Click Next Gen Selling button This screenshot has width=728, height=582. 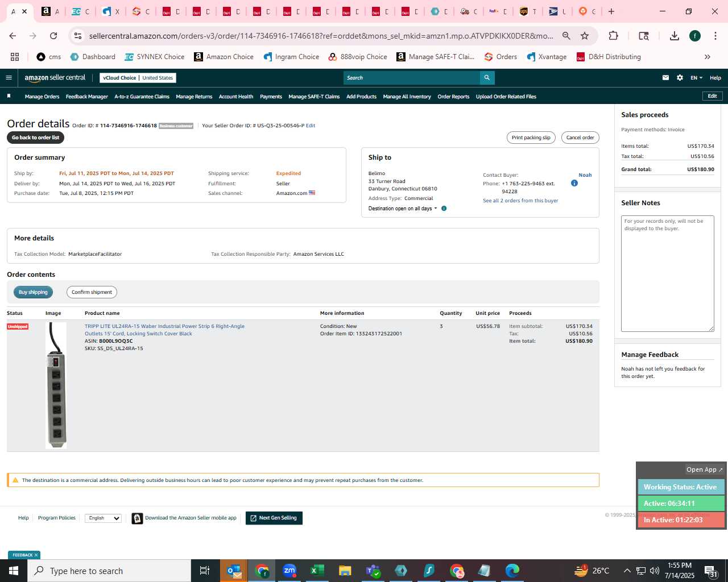(274, 518)
